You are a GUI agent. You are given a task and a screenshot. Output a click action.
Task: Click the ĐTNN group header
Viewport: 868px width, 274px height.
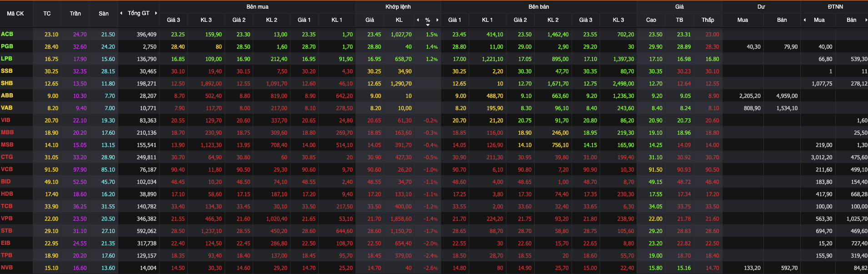(835, 7)
